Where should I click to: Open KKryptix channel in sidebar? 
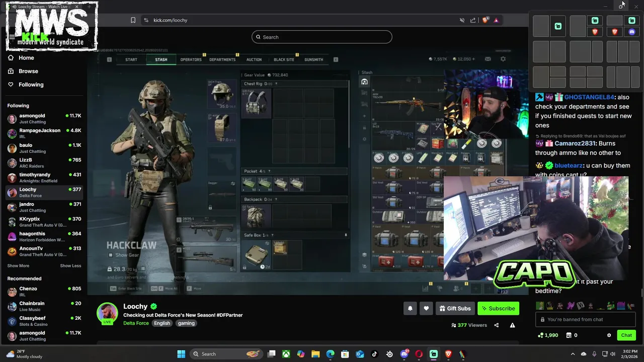pyautogui.click(x=44, y=222)
